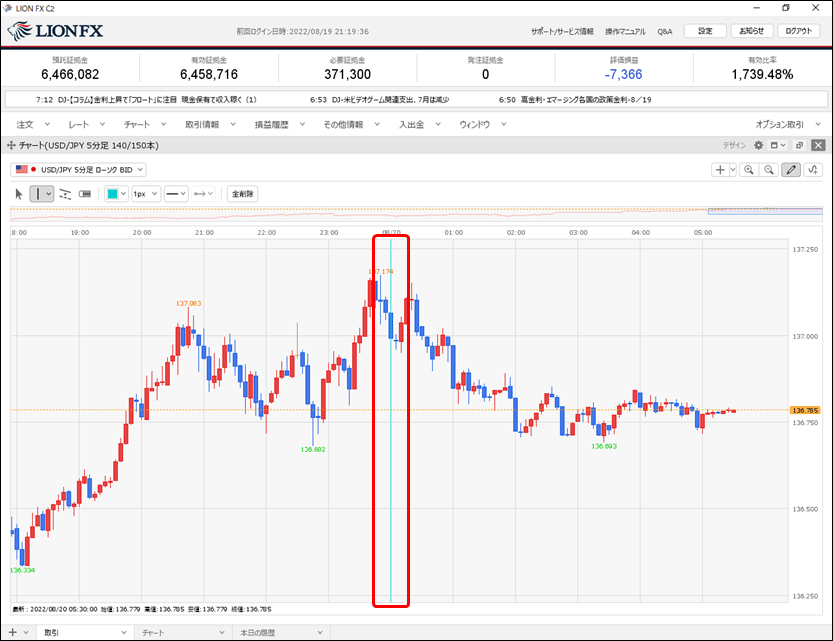Activate the crosshair plus tool
Viewport: 833px width, 641px height.
pos(720,170)
